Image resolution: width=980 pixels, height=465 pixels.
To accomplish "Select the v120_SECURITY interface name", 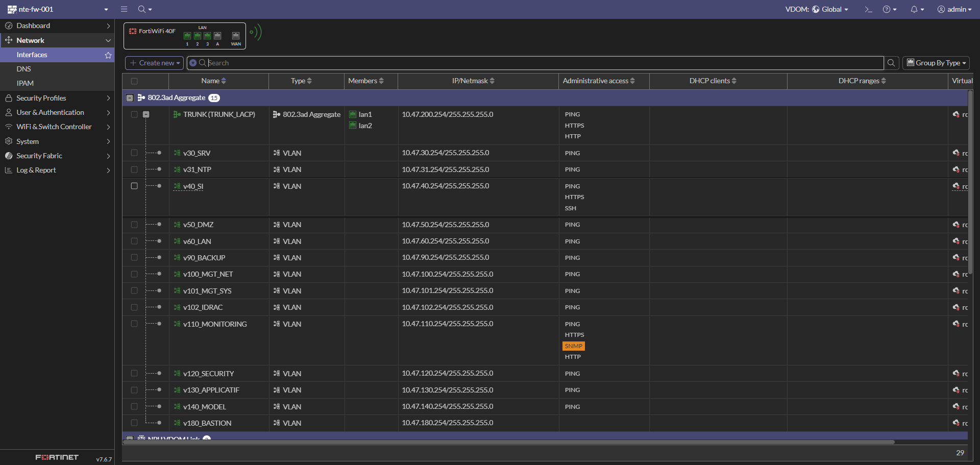I will (x=208, y=374).
